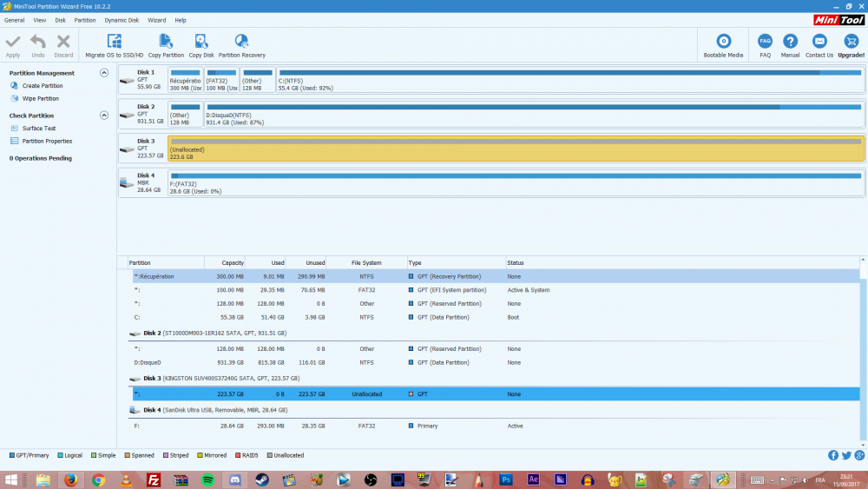Click Surface Test in sidebar

point(38,129)
